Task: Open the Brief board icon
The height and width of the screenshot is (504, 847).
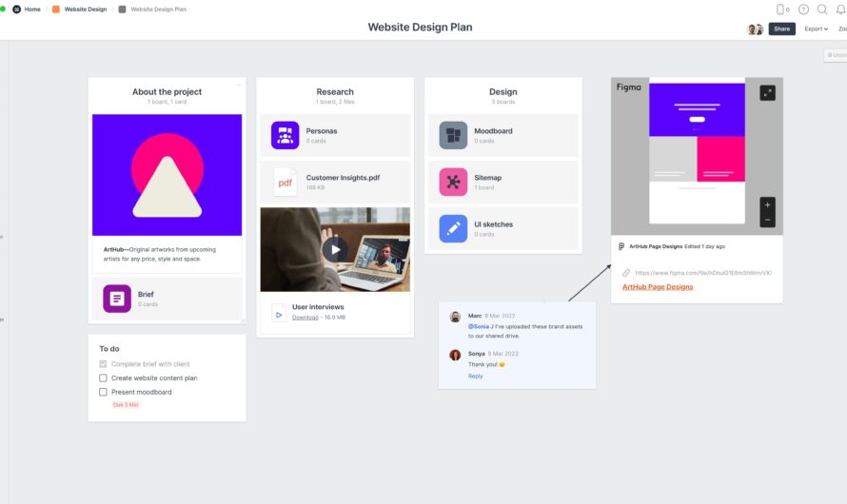Action: tap(117, 299)
